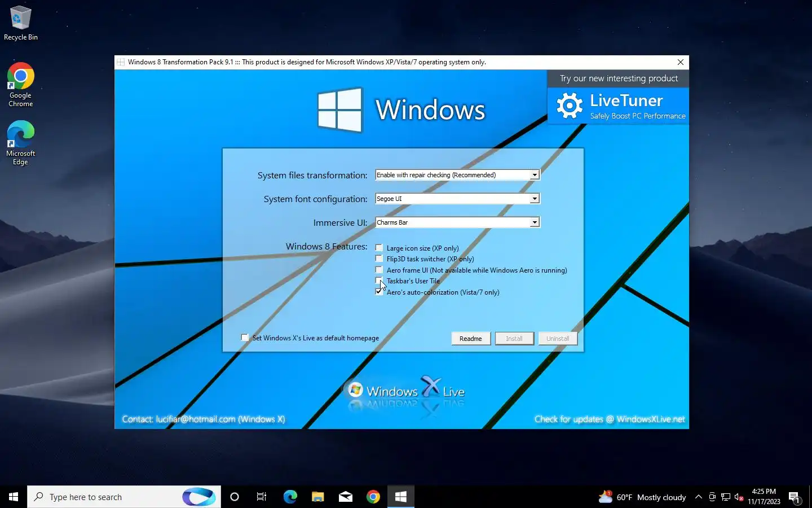
Task: Click the Uninstall button
Action: click(558, 339)
